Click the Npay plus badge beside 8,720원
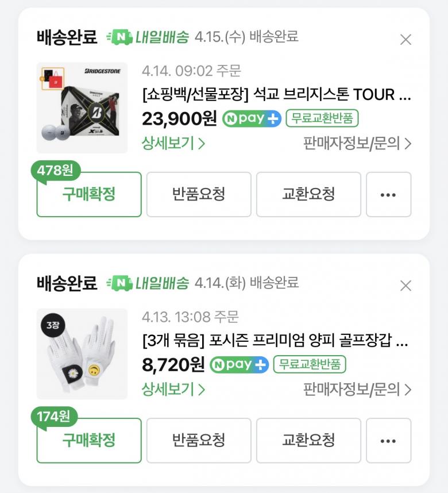 click(239, 365)
